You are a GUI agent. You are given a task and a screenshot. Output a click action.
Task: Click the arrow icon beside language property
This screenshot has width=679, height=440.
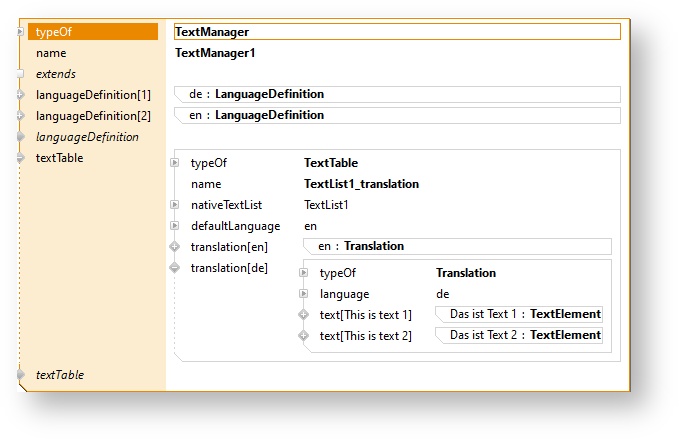[x=304, y=294]
